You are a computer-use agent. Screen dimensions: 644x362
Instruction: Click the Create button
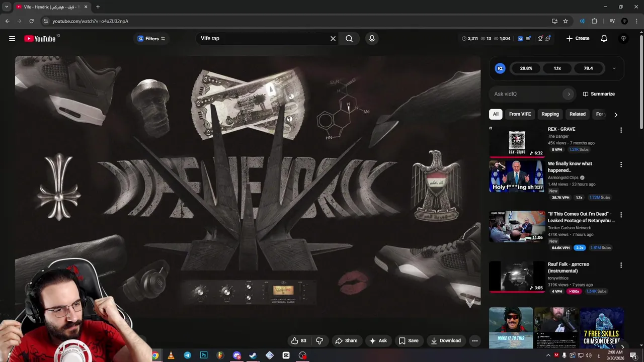pos(578,39)
